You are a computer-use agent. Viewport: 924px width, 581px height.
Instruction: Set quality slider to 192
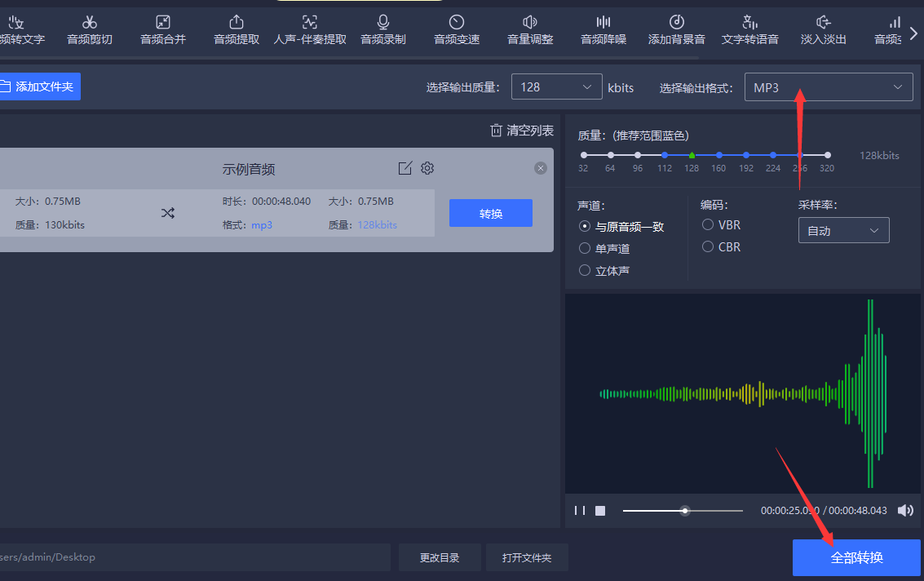click(746, 155)
